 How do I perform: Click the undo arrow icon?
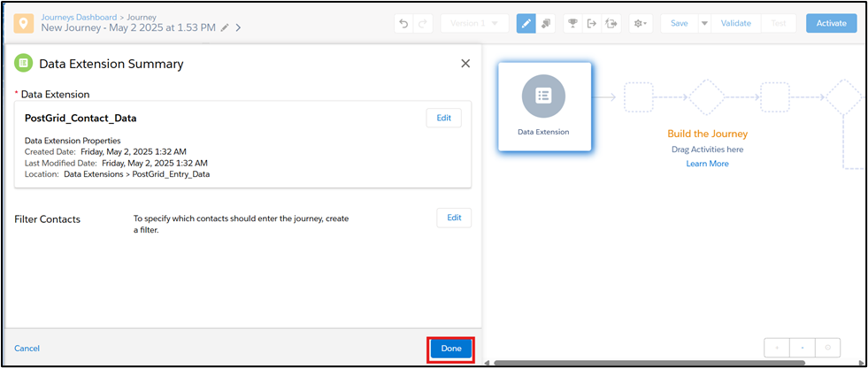(403, 24)
